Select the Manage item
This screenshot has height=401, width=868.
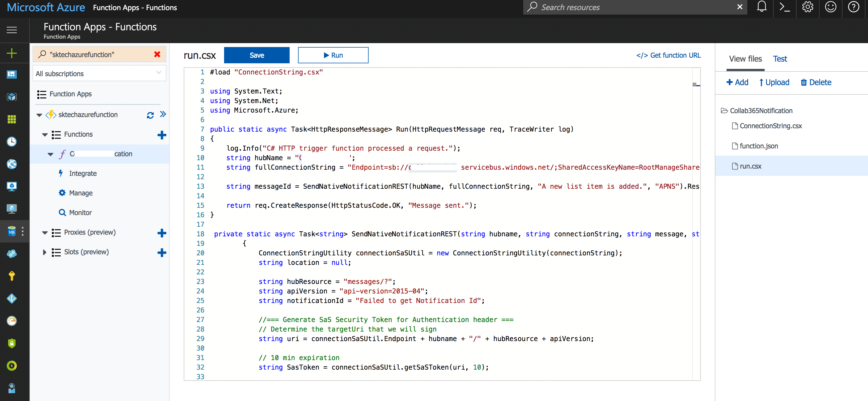(81, 193)
